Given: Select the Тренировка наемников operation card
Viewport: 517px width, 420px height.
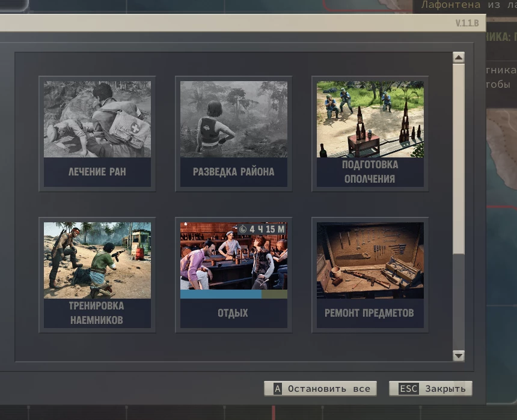Looking at the screenshot, I should (97, 275).
